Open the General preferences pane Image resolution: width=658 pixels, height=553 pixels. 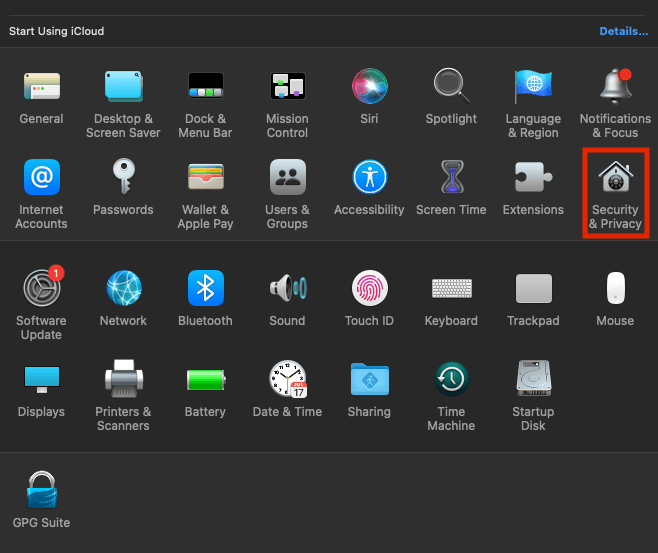click(x=41, y=86)
